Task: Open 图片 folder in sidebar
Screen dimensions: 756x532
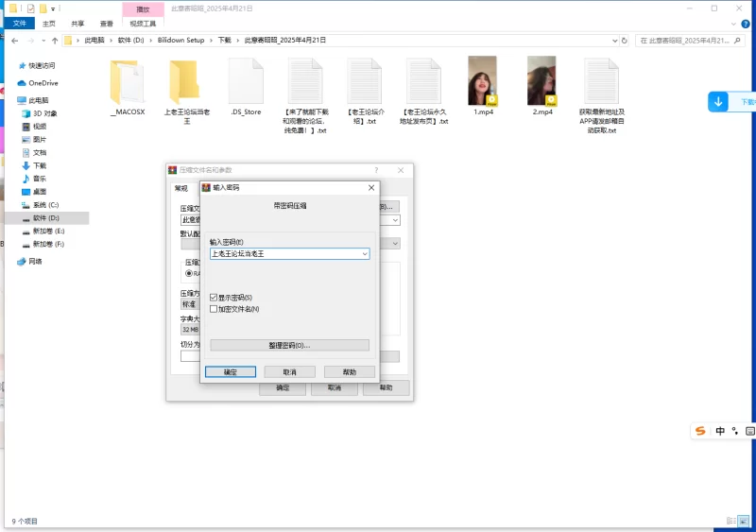Action: tap(34, 140)
